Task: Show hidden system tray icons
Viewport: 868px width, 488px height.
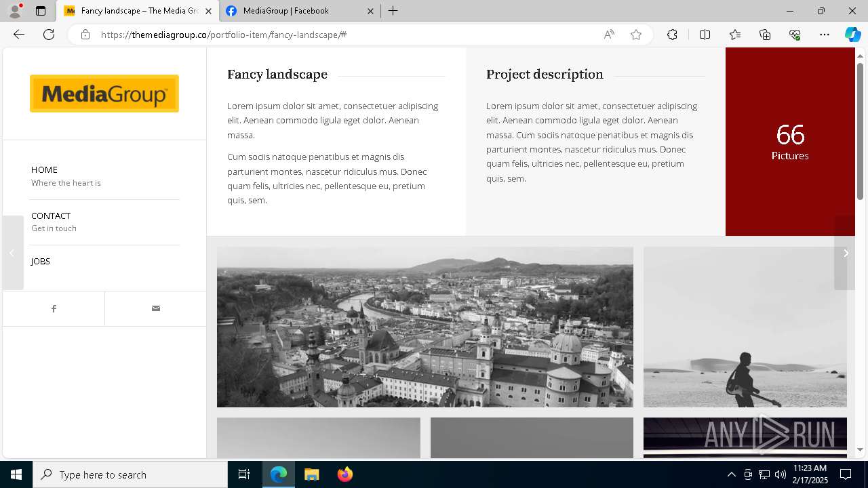Action: pyautogui.click(x=731, y=474)
